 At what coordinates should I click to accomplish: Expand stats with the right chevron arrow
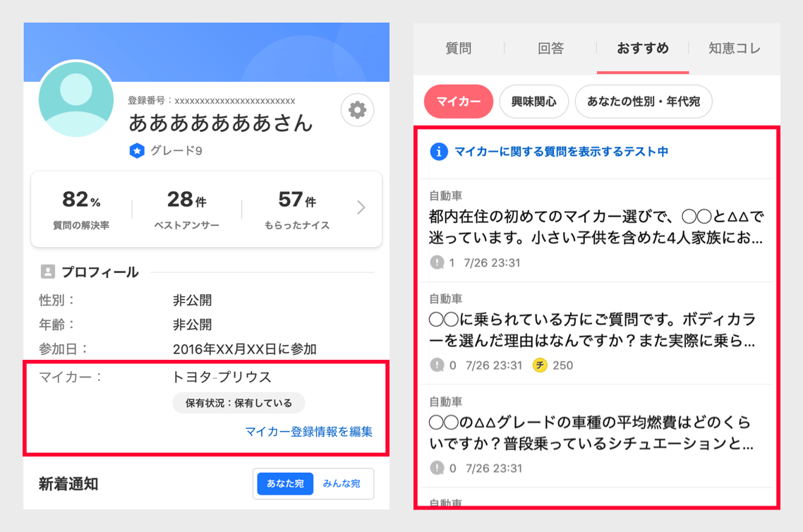click(x=361, y=207)
